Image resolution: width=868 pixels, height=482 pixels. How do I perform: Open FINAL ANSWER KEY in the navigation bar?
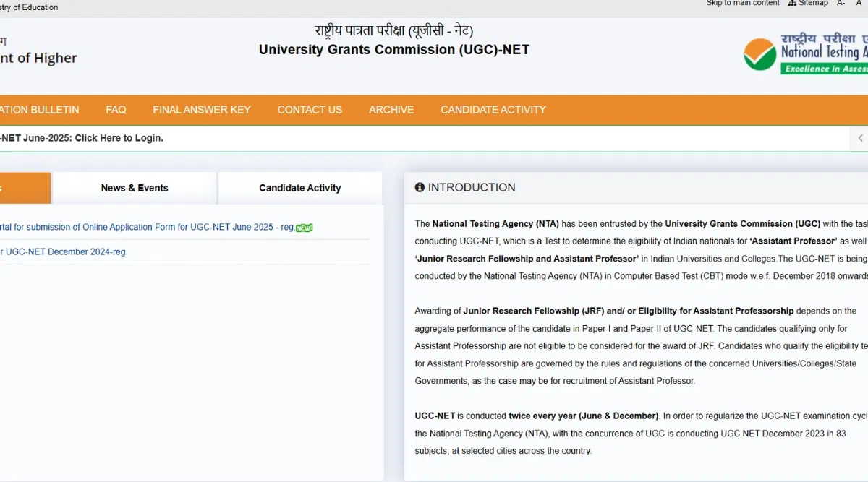[202, 110]
